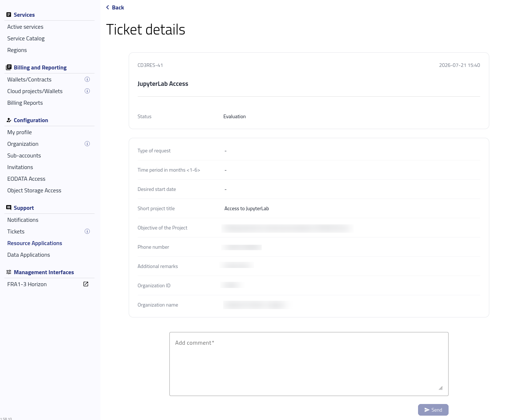Click the Configuration heading
Screen dimensions: 514x420
tap(31, 120)
